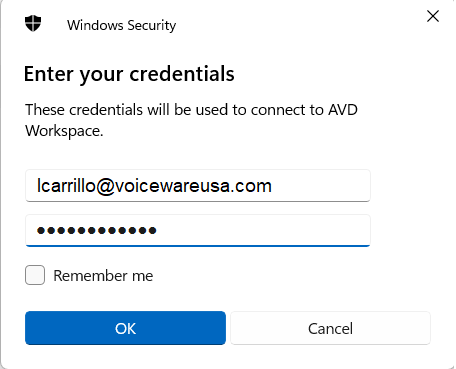Click the Windows Security title text

tap(121, 25)
